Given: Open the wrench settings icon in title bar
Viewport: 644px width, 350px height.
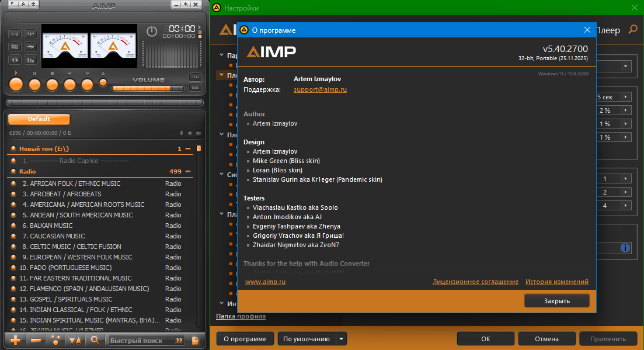Looking at the screenshot, I should click(x=22, y=5).
